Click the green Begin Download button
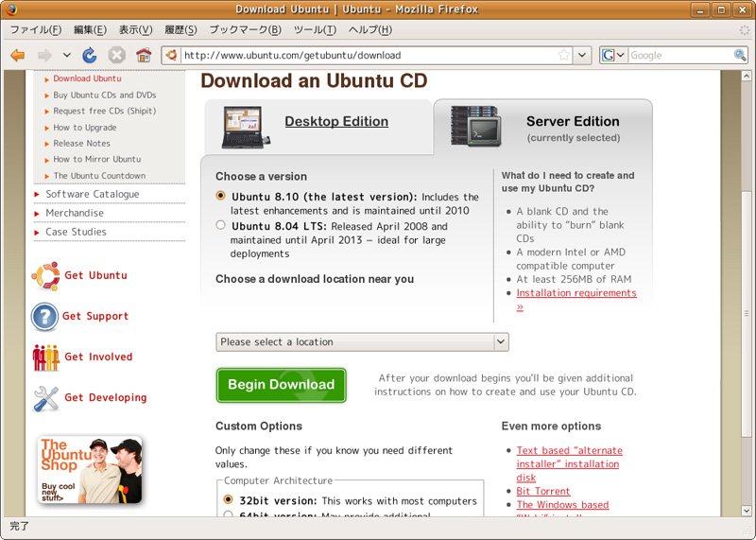Screen dimensions: 756x540 point(281,385)
